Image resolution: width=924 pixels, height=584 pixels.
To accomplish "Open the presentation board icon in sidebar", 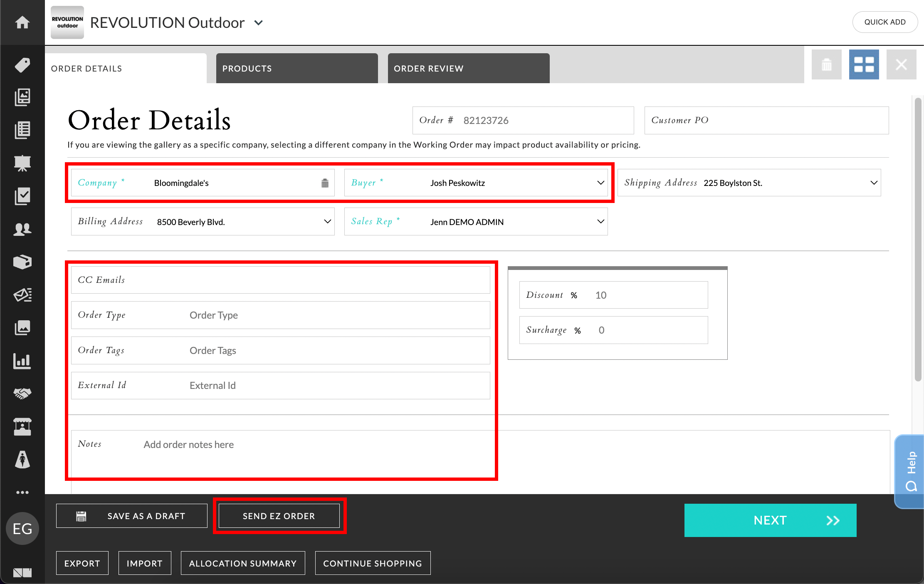I will coord(22,163).
